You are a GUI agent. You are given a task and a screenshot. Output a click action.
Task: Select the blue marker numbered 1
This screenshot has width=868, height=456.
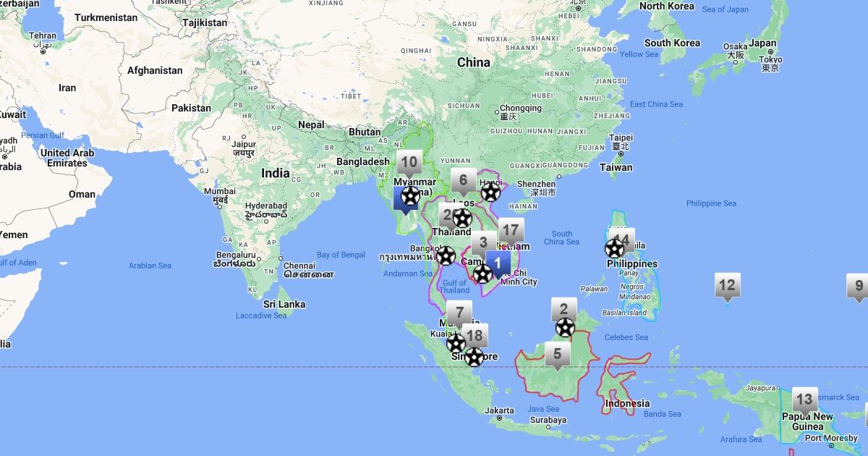(498, 263)
